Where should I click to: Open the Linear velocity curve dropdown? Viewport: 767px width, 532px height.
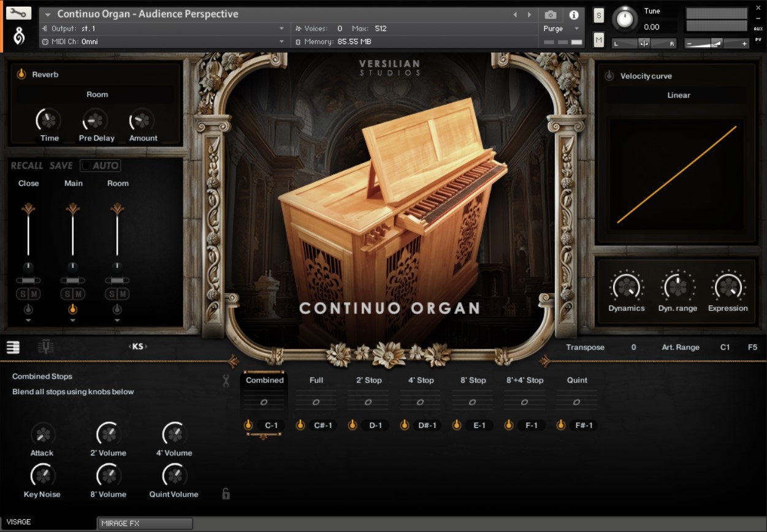678,95
